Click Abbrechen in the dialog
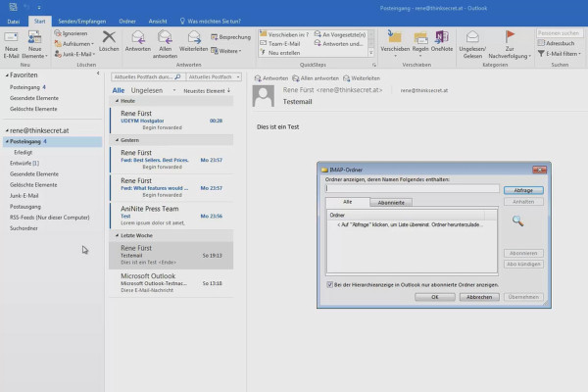Screen dimensions: 588x392 (479, 297)
